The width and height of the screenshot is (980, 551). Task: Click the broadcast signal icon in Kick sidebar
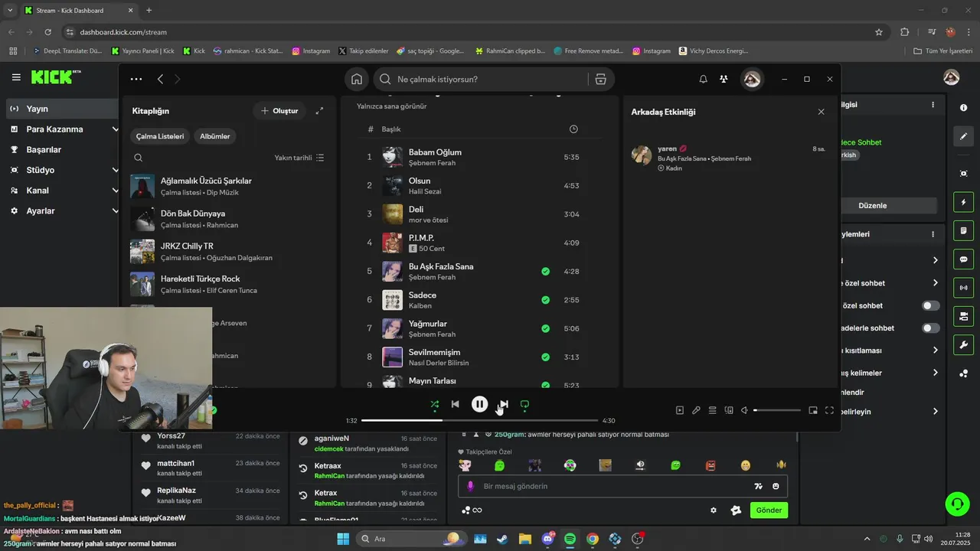click(963, 288)
